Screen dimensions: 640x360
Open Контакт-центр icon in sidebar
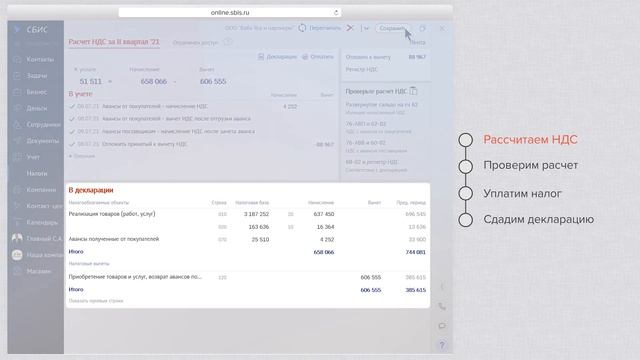tap(17, 206)
